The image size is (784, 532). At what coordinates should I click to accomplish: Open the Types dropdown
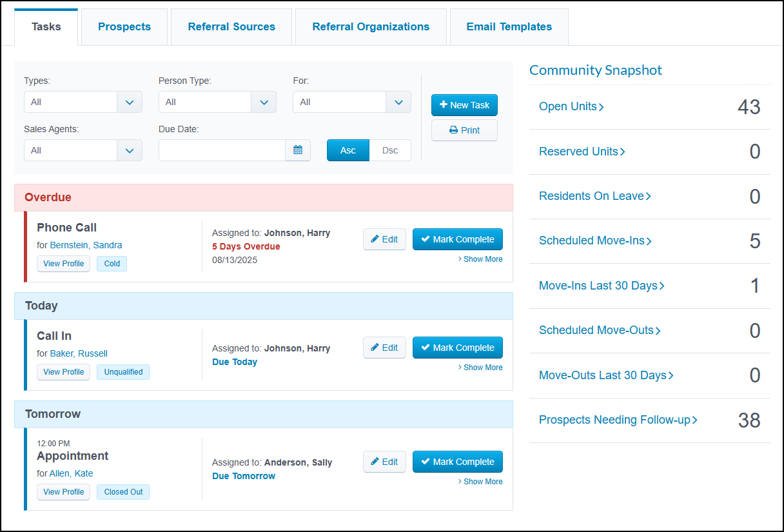point(83,101)
